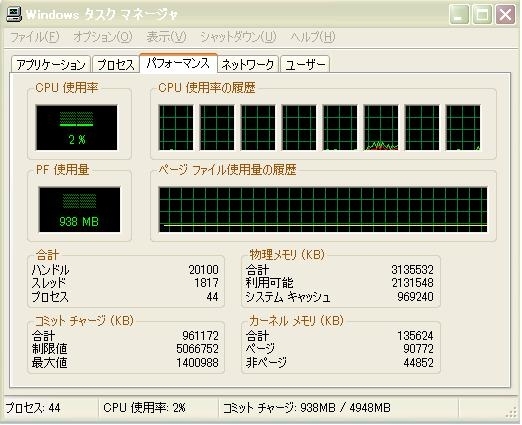The width and height of the screenshot is (522, 425).
Task: Click the 非ページ value 44852
Action: pyautogui.click(x=418, y=363)
